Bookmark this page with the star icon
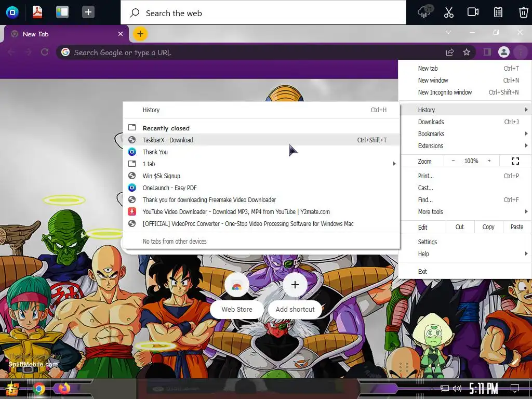Viewport: 532px width, 399px height. tap(467, 52)
